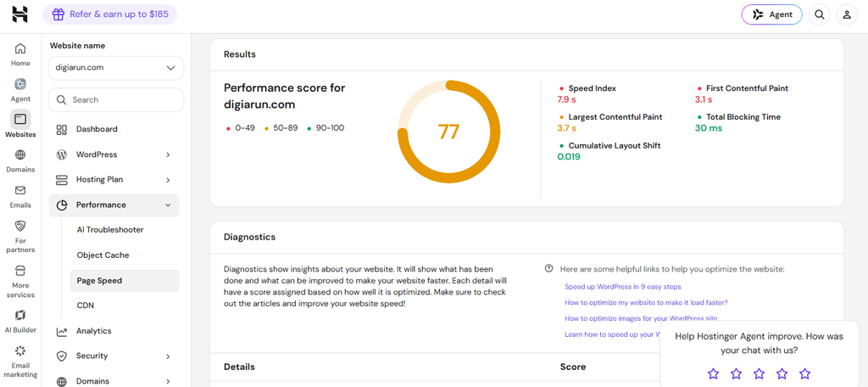This screenshot has height=387, width=868.
Task: Rate chat three stars
Action: 759,373
